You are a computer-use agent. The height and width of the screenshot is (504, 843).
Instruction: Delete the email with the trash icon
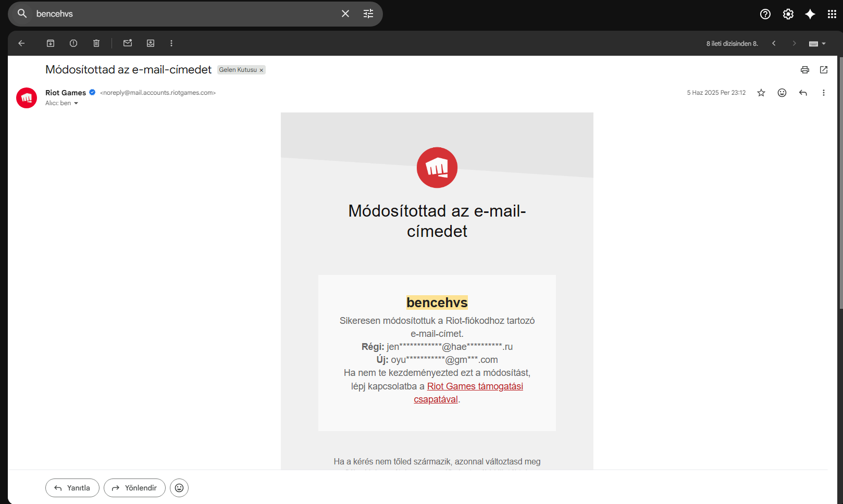[96, 43]
